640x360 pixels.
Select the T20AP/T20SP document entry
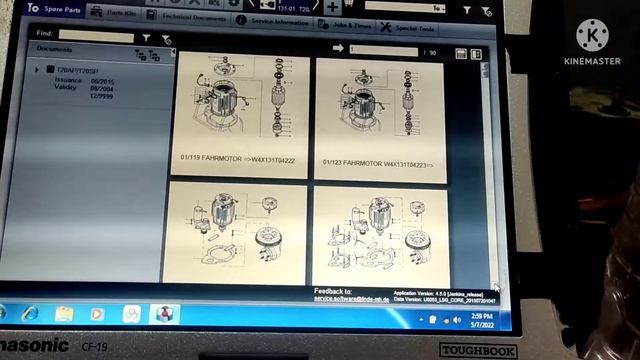[72, 70]
